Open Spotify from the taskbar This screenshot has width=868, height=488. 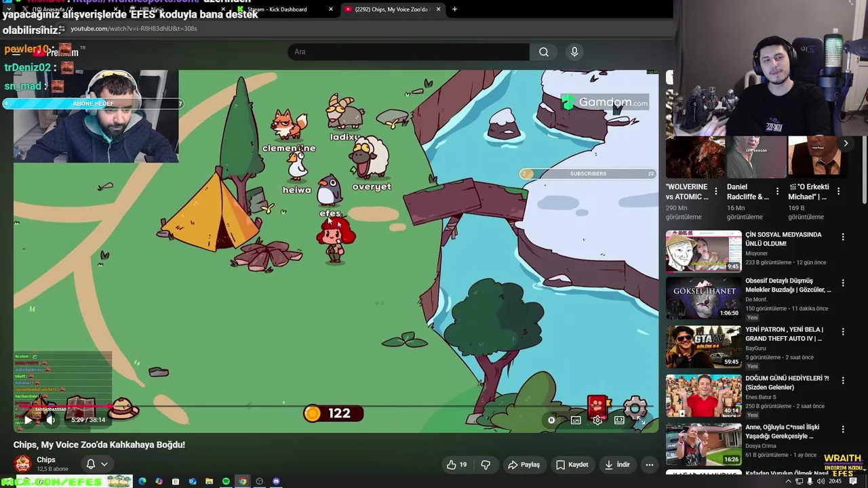click(x=226, y=481)
